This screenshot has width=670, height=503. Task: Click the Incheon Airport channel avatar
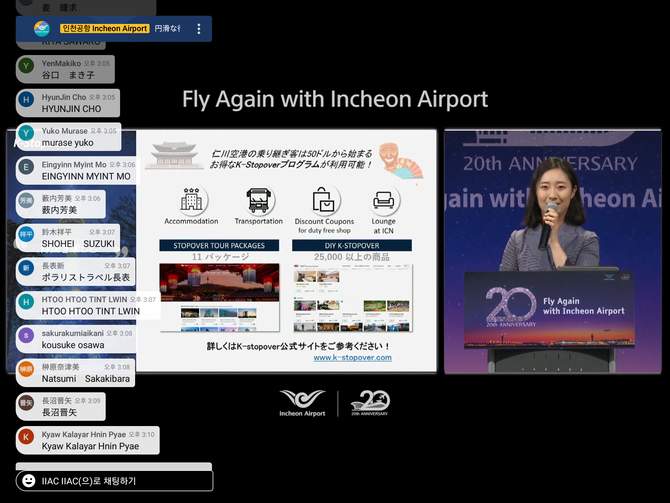[x=41, y=29]
